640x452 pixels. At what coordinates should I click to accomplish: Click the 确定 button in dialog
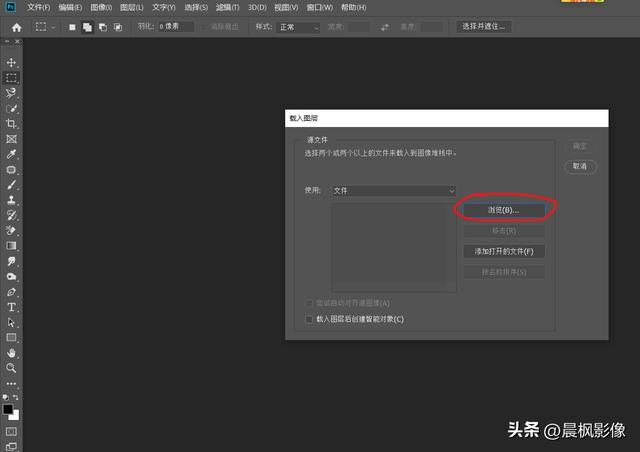point(580,146)
